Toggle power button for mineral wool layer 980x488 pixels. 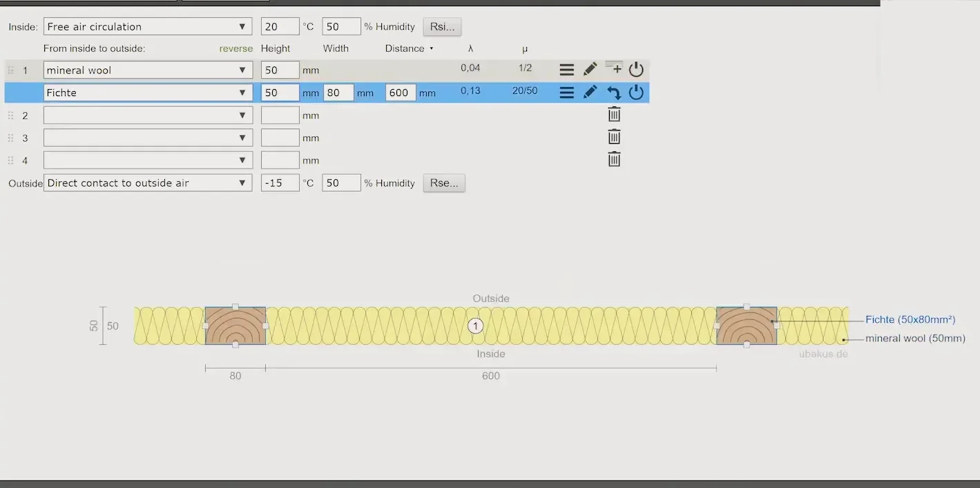coord(636,70)
